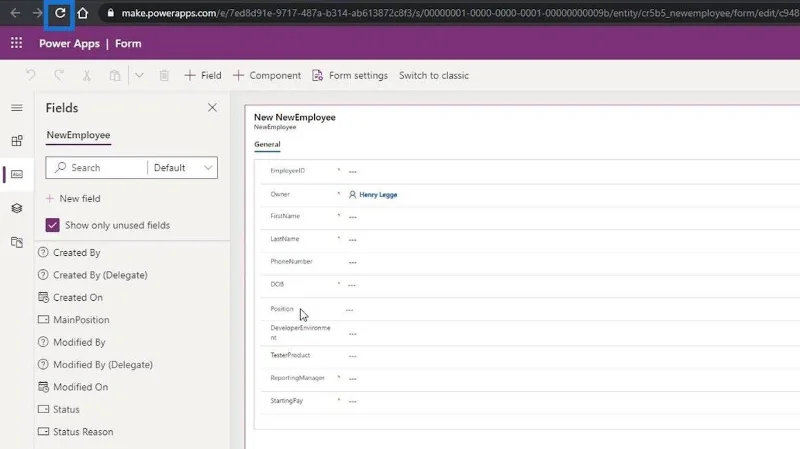Open the Tree view layers icon
This screenshot has height=449, width=800.
point(17,208)
